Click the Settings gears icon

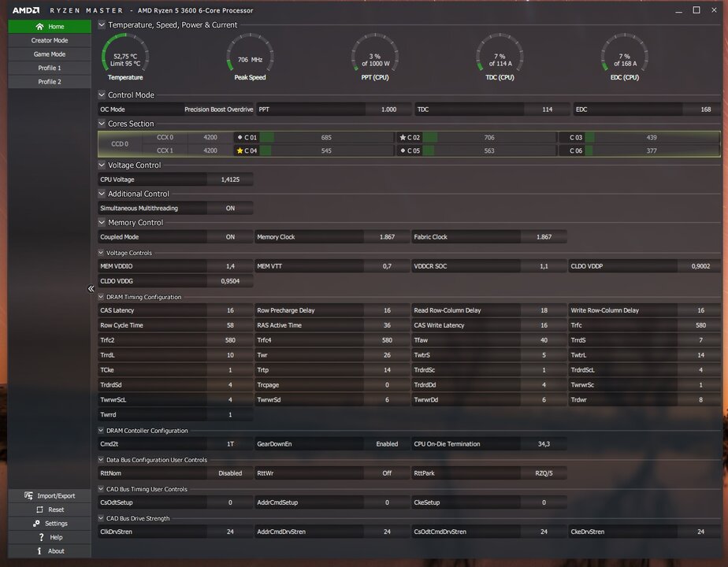coord(36,524)
